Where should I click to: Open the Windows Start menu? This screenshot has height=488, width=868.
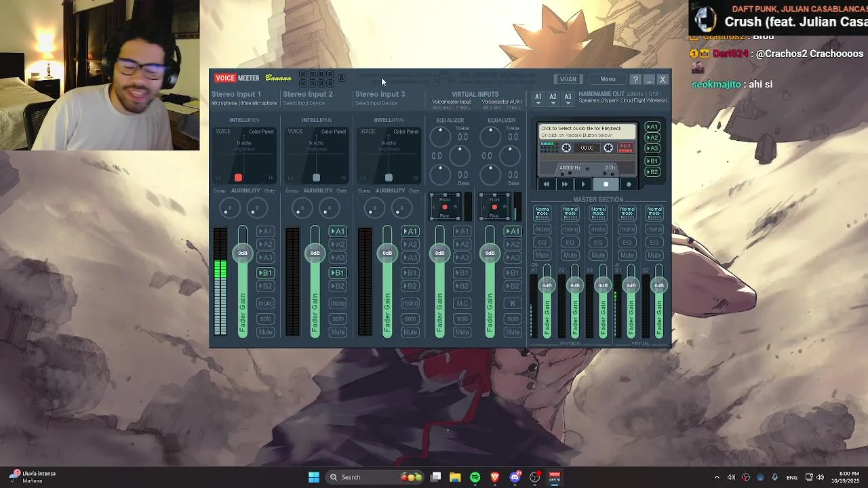tap(314, 477)
